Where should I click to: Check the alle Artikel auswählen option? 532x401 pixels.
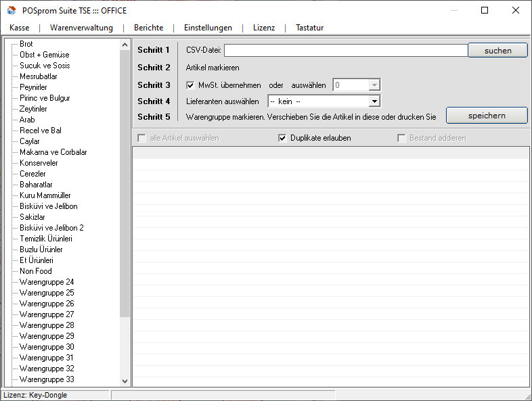coord(141,138)
